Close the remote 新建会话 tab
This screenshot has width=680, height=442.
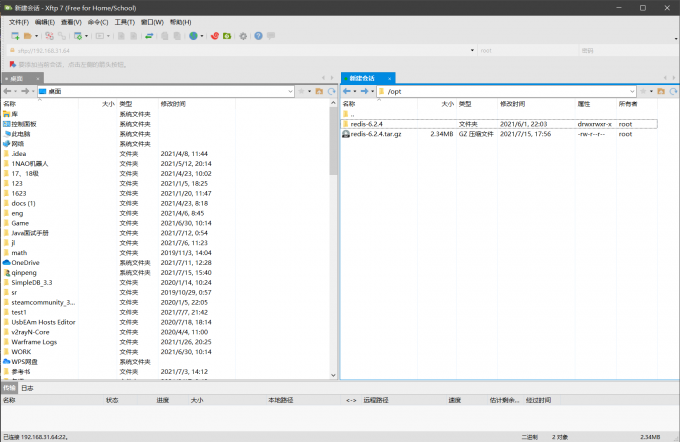[389, 79]
